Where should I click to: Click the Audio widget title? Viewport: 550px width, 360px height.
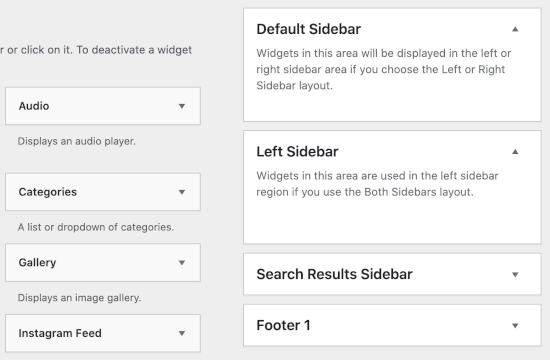(x=34, y=106)
